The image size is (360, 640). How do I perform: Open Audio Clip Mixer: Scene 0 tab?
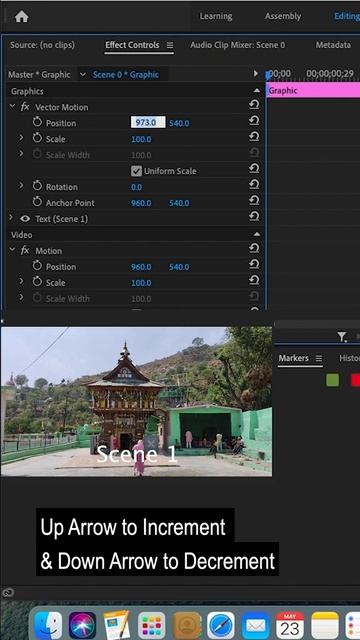coord(238,45)
